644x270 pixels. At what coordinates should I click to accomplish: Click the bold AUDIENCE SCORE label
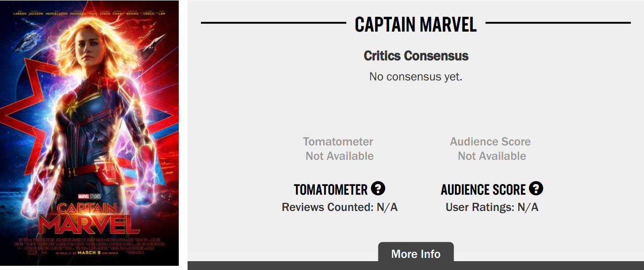click(x=483, y=190)
